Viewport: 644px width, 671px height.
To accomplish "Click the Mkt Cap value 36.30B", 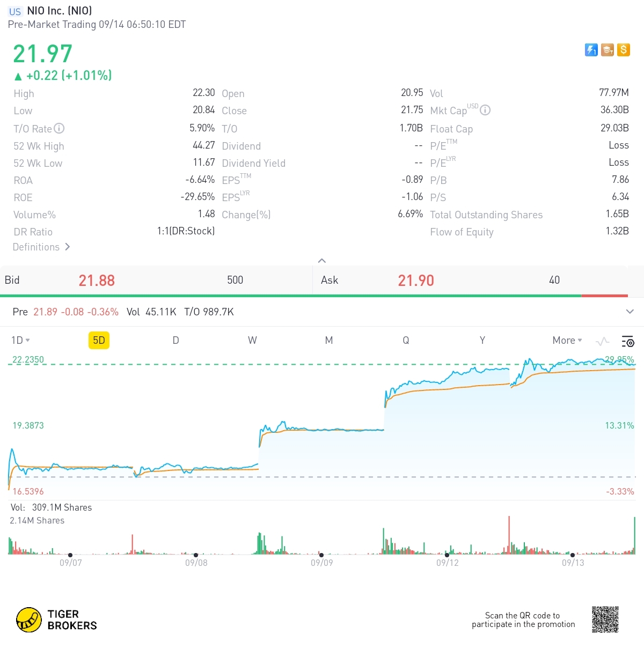I will pos(614,110).
